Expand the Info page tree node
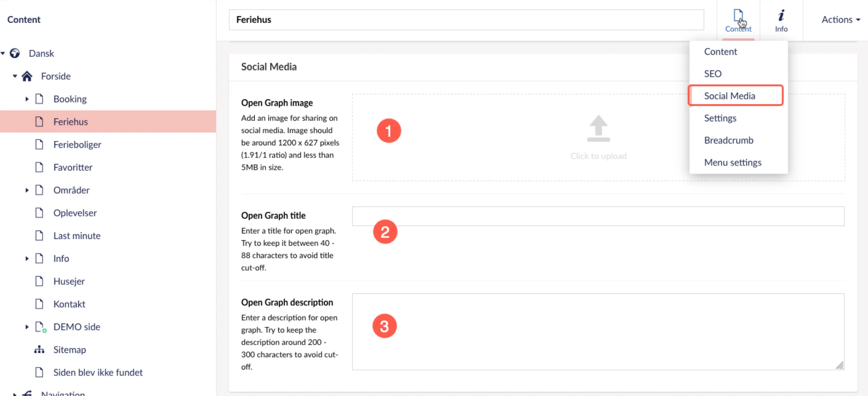The height and width of the screenshot is (396, 868). [27, 258]
